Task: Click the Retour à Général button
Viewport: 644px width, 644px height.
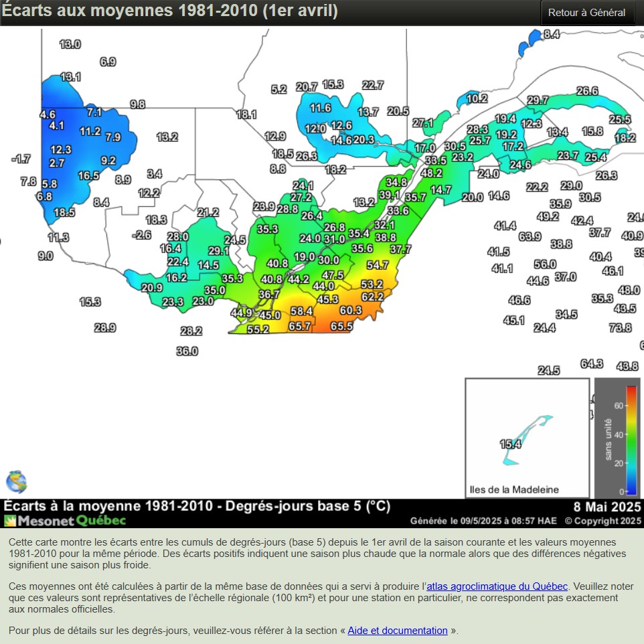Action: (587, 13)
